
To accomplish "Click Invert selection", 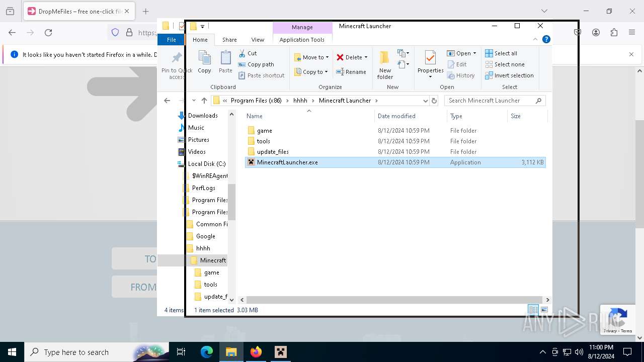I will coord(509,75).
